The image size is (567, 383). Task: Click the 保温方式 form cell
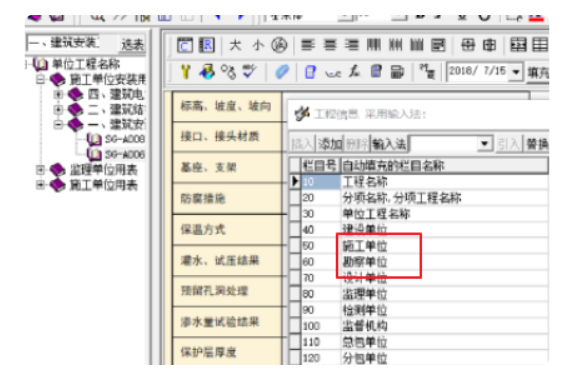point(227,230)
